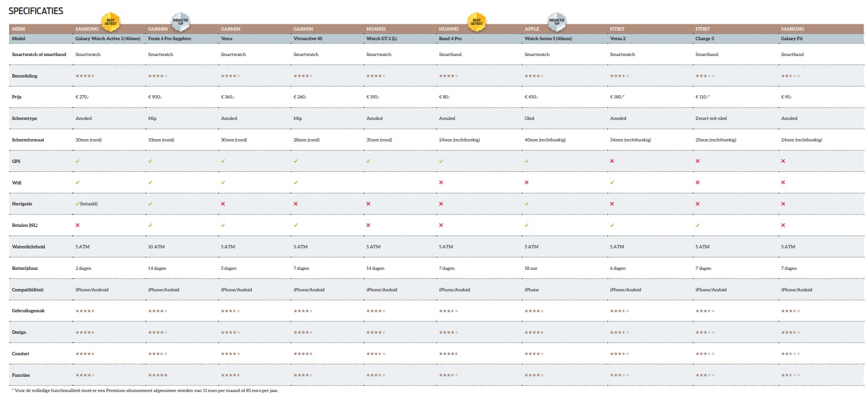Click the Navigatie cross for Garmin Venu
The image size is (868, 396).
[x=223, y=204]
